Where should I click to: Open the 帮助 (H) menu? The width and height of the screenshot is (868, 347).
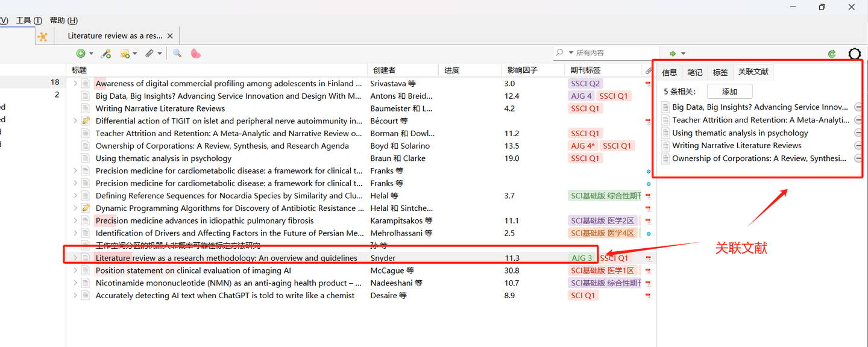[x=64, y=20]
